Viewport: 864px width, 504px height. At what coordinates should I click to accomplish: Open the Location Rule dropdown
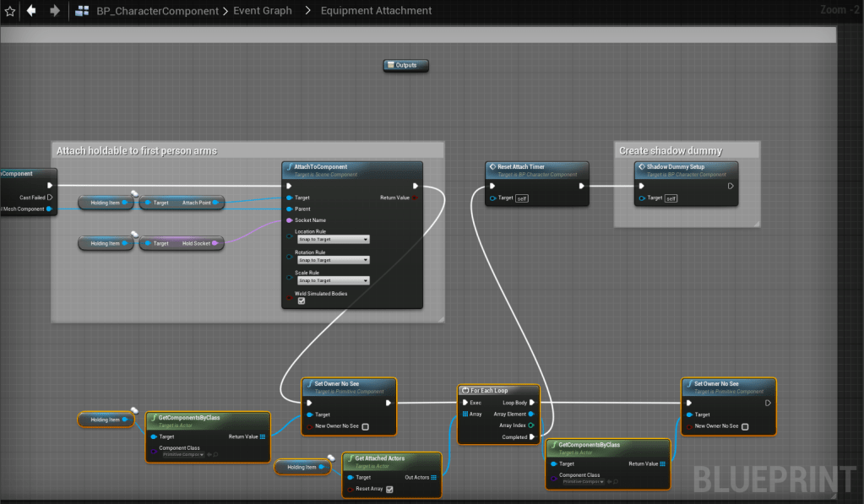333,240
